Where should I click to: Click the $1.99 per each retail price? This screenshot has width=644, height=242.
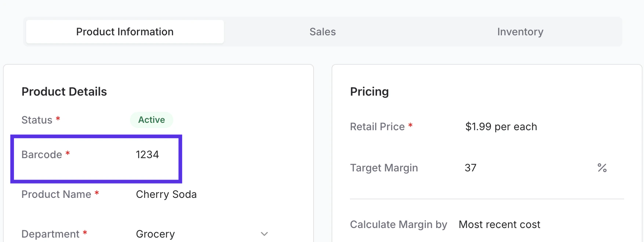501,127
